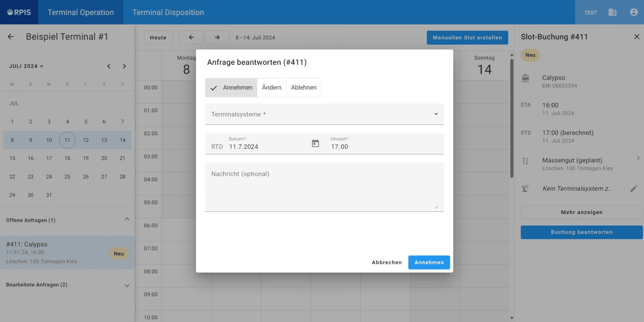Image resolution: width=644 pixels, height=322 pixels.
Task: Click the Calypso ship icon
Action: pyautogui.click(x=525, y=78)
